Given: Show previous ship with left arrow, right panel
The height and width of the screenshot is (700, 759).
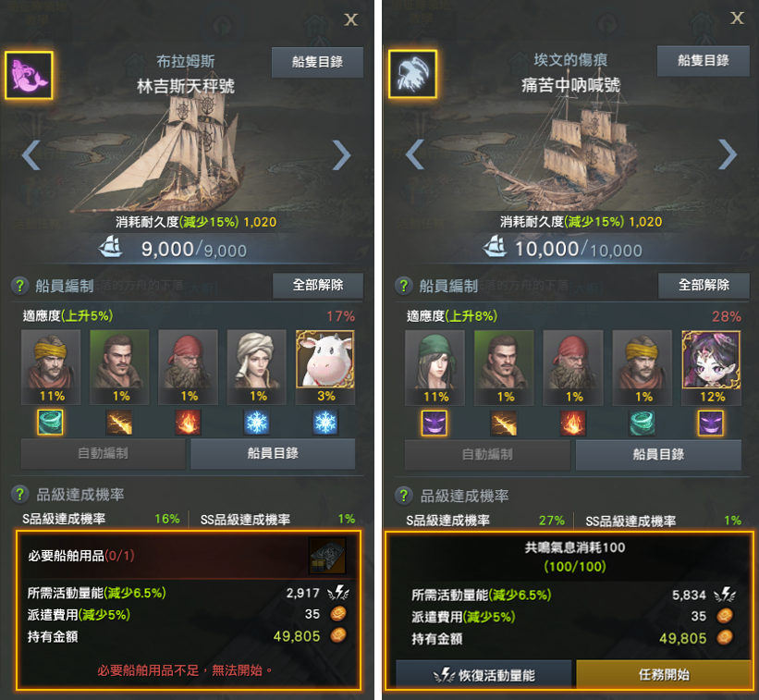Looking at the screenshot, I should (415, 154).
